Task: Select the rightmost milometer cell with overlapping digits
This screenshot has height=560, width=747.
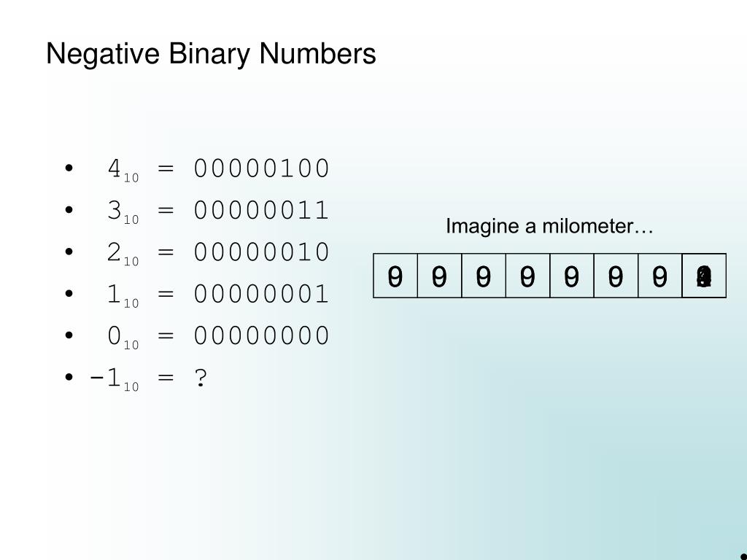Action: pyautogui.click(x=704, y=276)
